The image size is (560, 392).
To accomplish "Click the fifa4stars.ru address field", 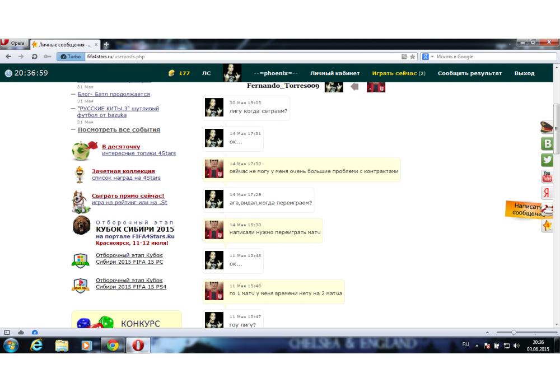I will 241,57.
